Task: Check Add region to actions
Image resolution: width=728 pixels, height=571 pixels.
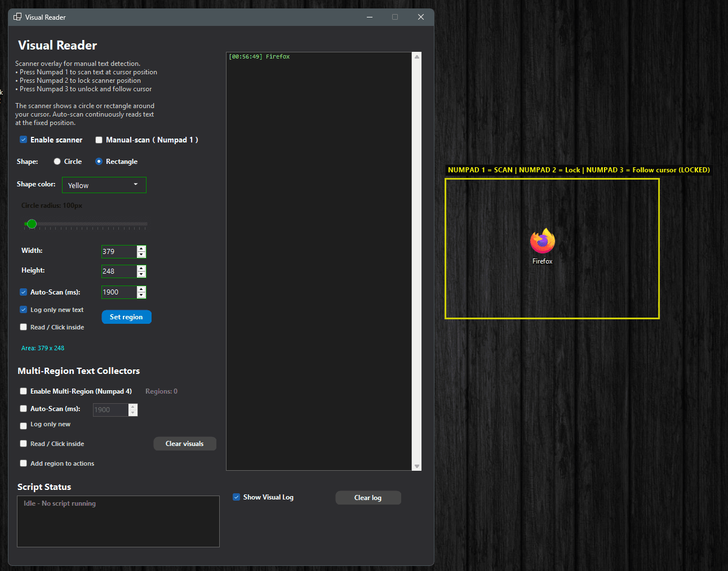Action: coord(23,463)
